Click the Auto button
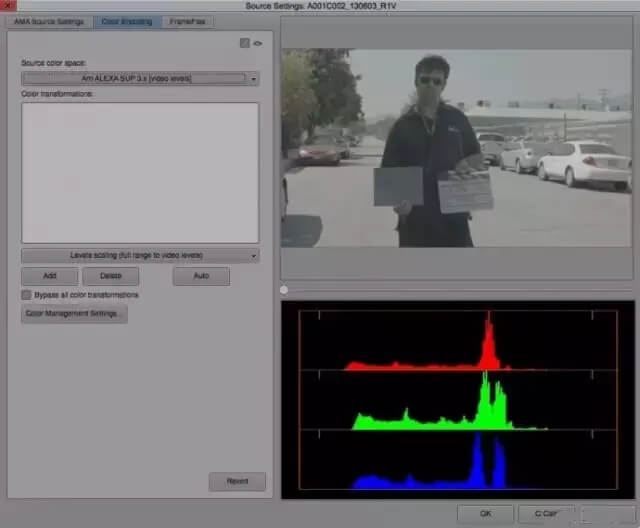The image size is (640, 528). coord(201,276)
